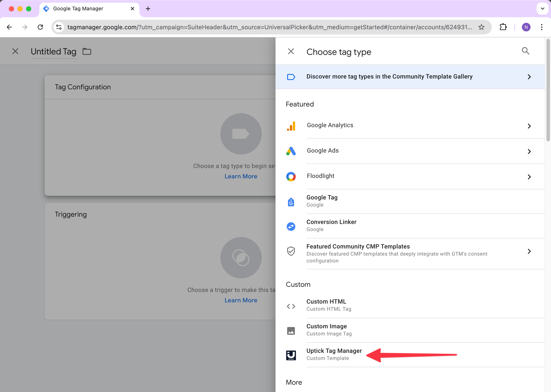The width and height of the screenshot is (551, 392).
Task: Choose the Custom HTML code icon
Action: [x=291, y=306]
